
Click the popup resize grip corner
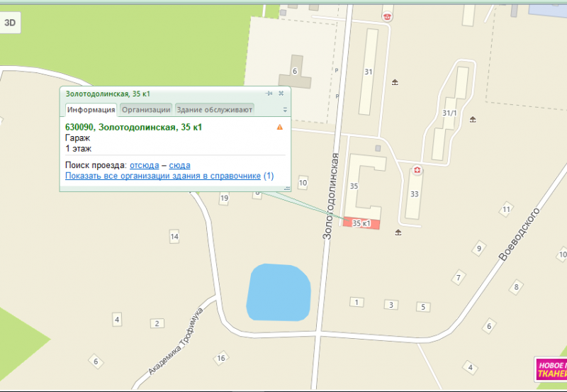coord(287,188)
